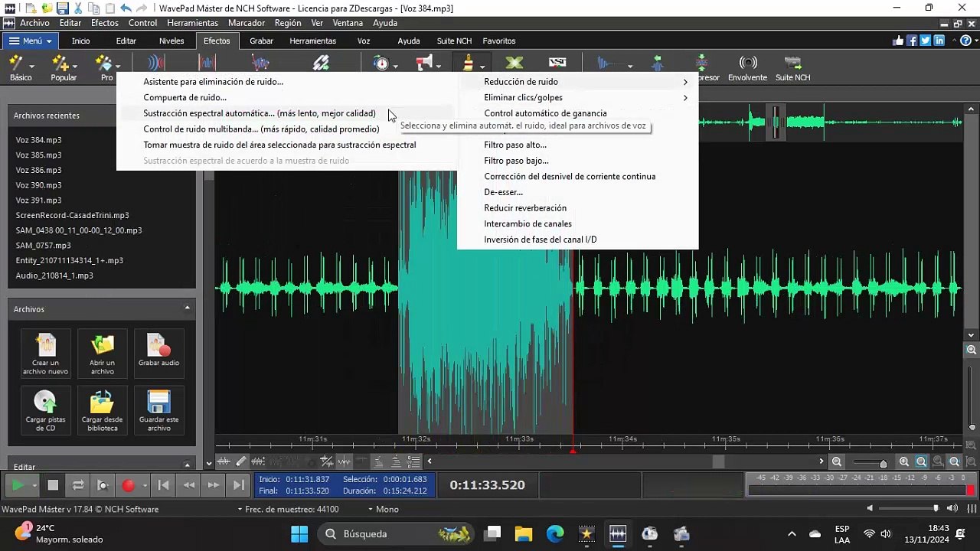
Task: Click Cargar desde biblioteca icon
Action: [x=102, y=409]
